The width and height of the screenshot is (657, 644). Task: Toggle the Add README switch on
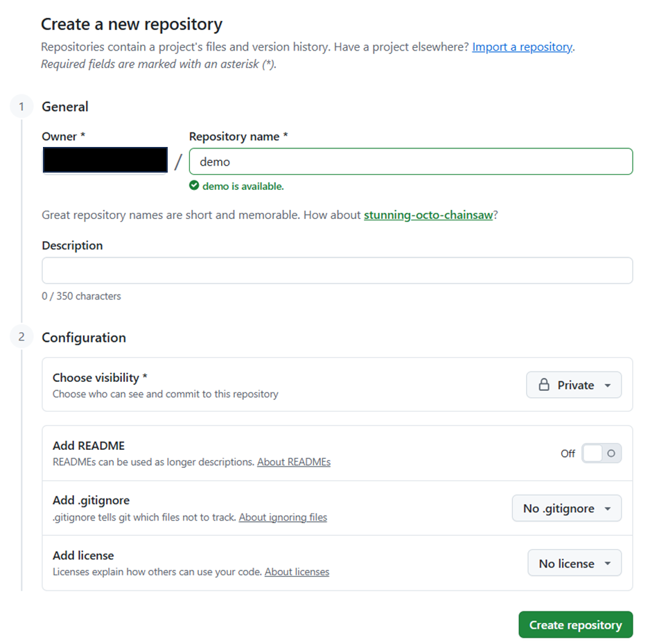click(x=601, y=453)
